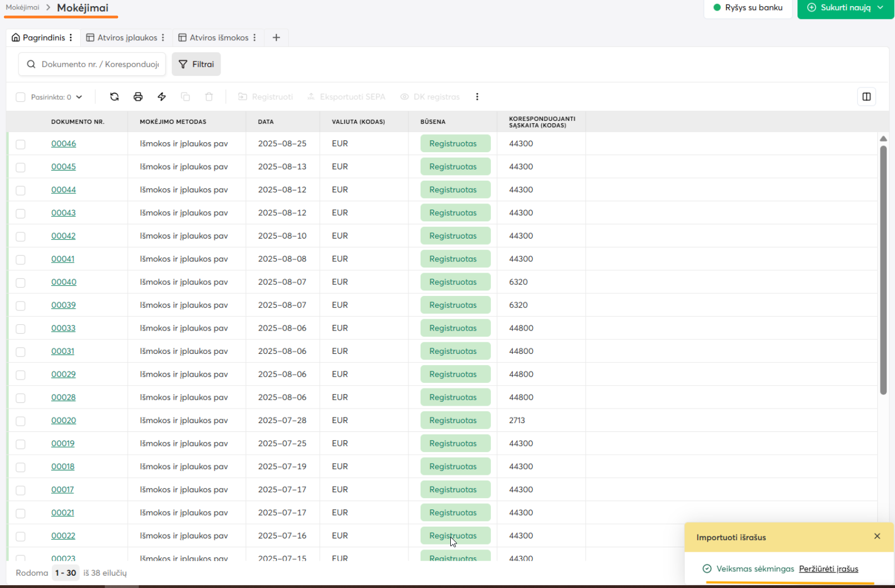Check the checkbox for document 00046

coord(21,144)
